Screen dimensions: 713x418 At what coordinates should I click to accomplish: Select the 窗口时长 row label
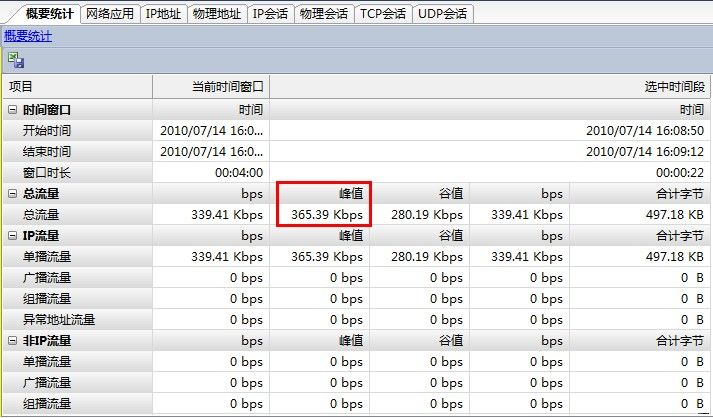click(47, 173)
